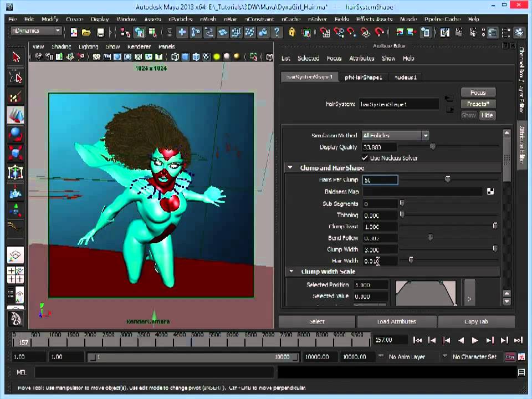Click Load Attributes button
The width and height of the screenshot is (532, 399).
pyautogui.click(x=397, y=321)
